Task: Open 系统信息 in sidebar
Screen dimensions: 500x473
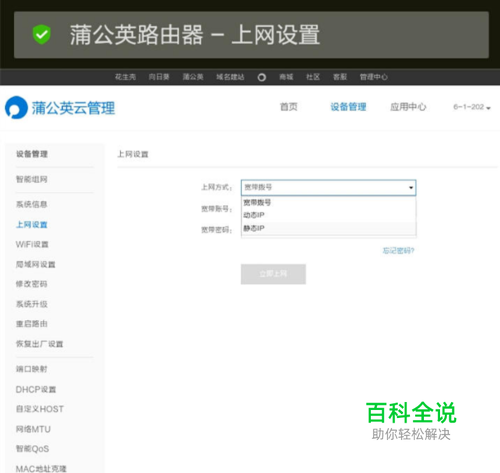Action: [x=32, y=204]
